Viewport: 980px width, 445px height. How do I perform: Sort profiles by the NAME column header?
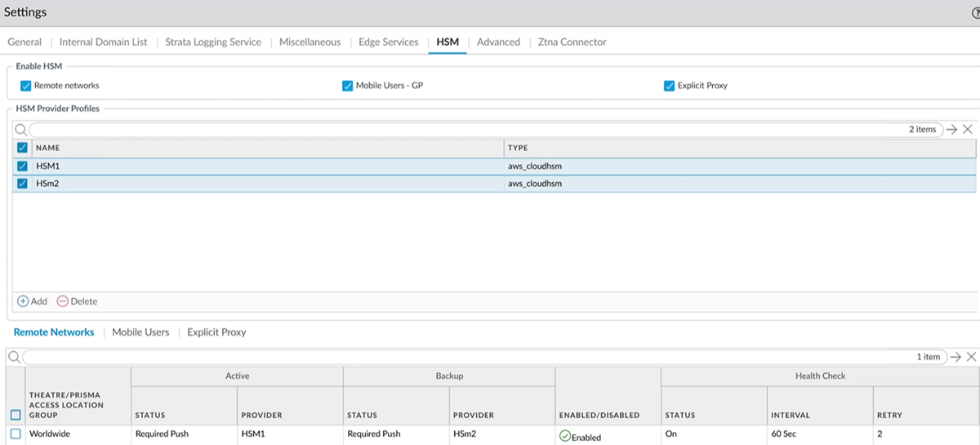point(47,148)
